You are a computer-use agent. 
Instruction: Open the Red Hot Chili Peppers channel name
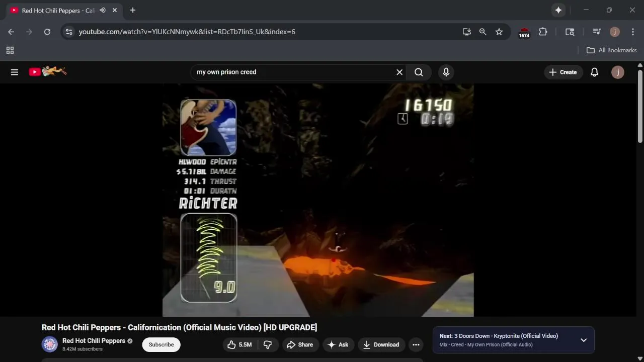tap(94, 340)
